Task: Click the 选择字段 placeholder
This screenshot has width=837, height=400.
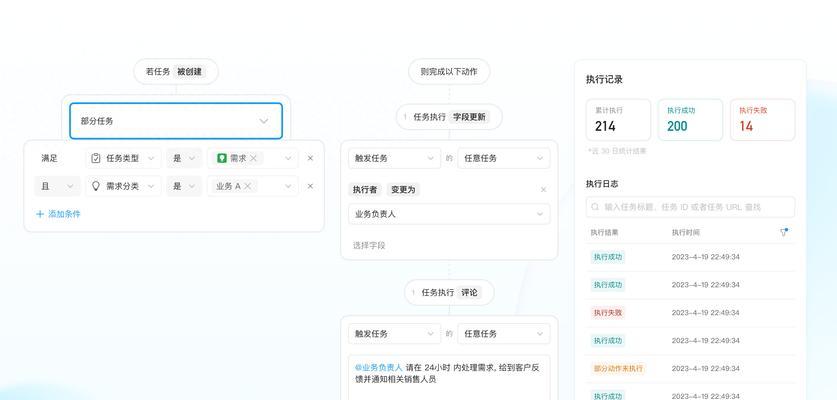Action: [x=369, y=246]
